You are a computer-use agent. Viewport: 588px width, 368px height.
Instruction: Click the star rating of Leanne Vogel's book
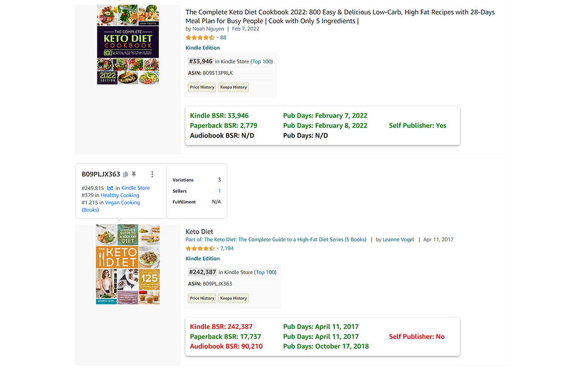pyautogui.click(x=200, y=248)
